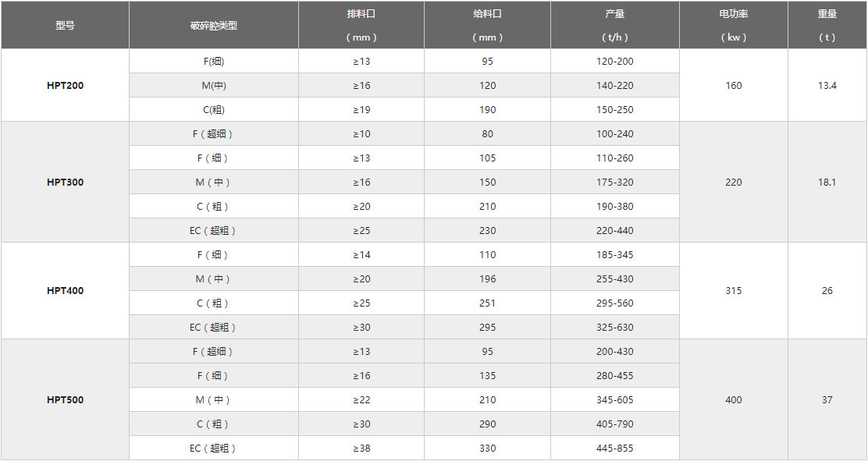Select the 排料口 (mm) header cell

click(x=361, y=25)
